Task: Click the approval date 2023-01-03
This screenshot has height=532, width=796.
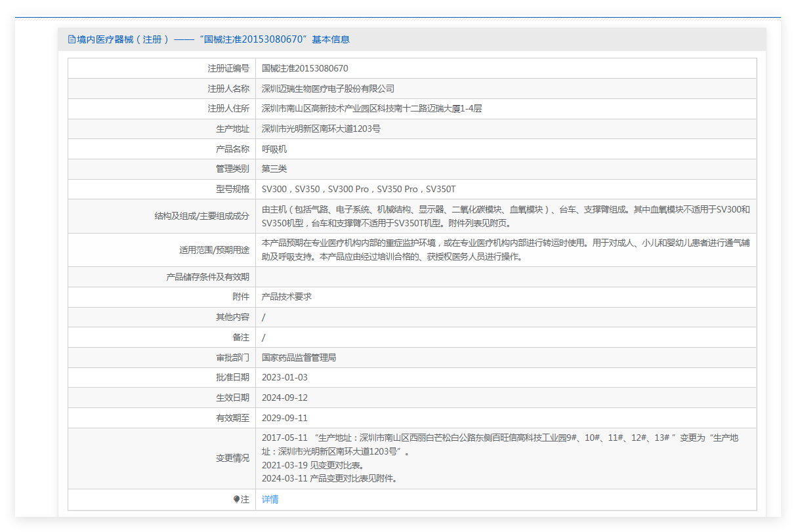Action: point(284,378)
